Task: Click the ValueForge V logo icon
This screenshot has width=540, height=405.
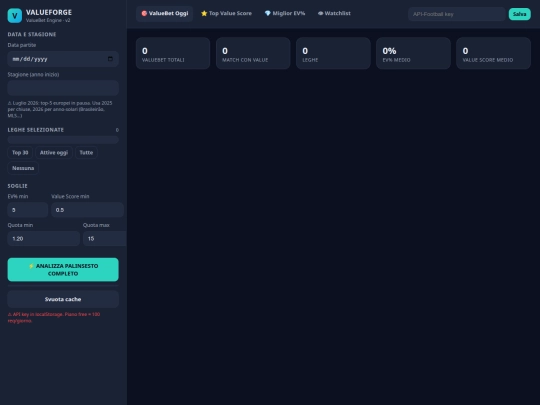Action: point(14,15)
